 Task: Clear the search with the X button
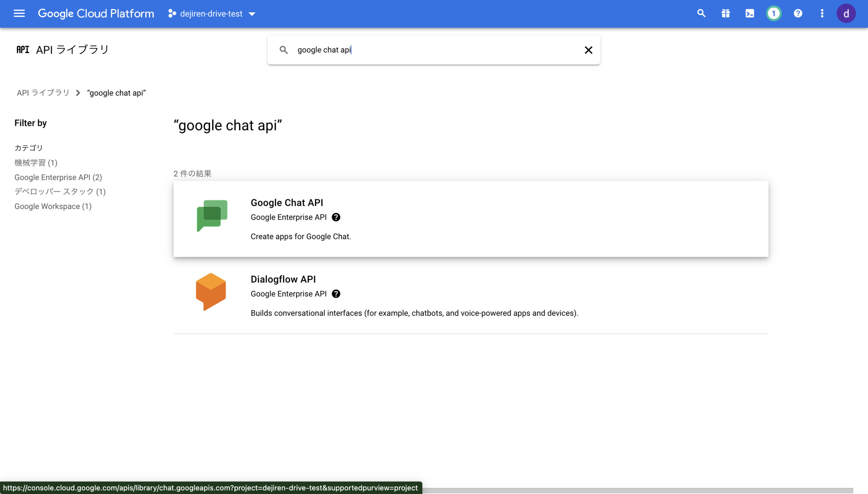(x=588, y=50)
